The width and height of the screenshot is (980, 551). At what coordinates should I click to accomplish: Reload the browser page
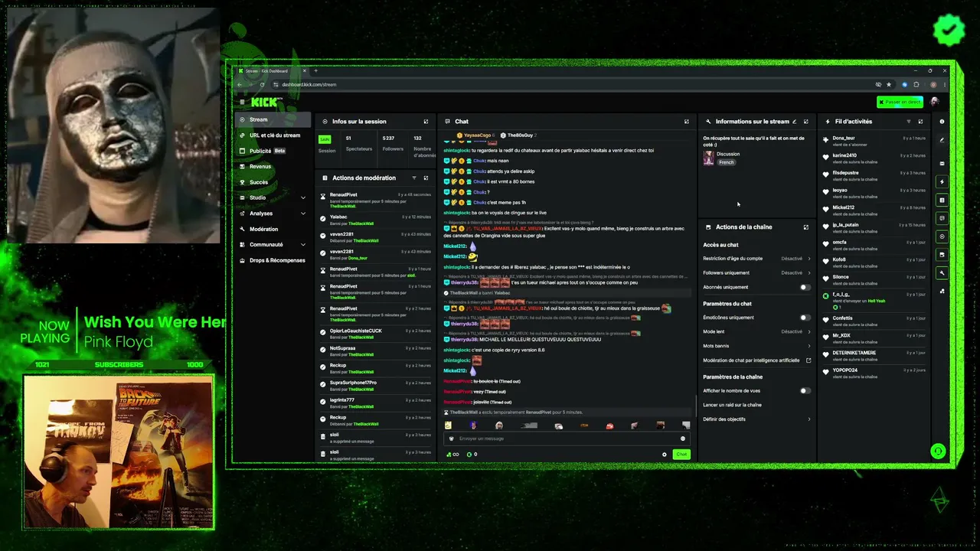pos(263,84)
